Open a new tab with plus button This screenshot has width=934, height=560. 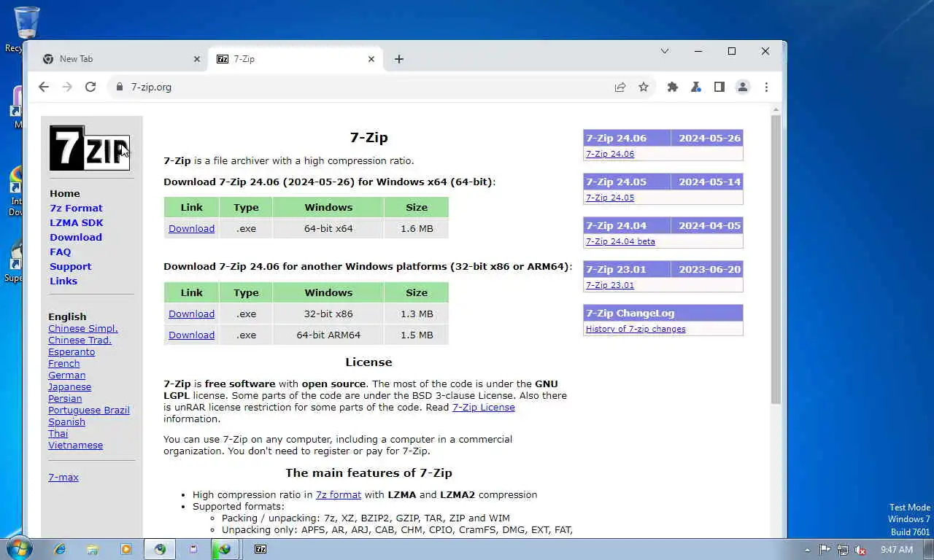pos(399,59)
